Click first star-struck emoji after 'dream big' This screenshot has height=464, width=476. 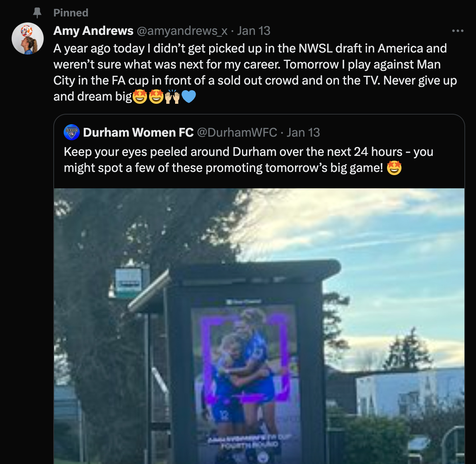[140, 97]
